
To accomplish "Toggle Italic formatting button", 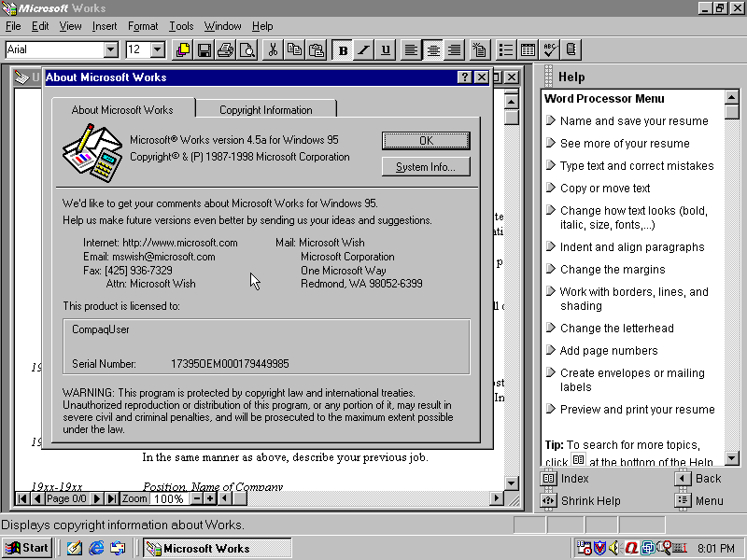I will coord(364,49).
